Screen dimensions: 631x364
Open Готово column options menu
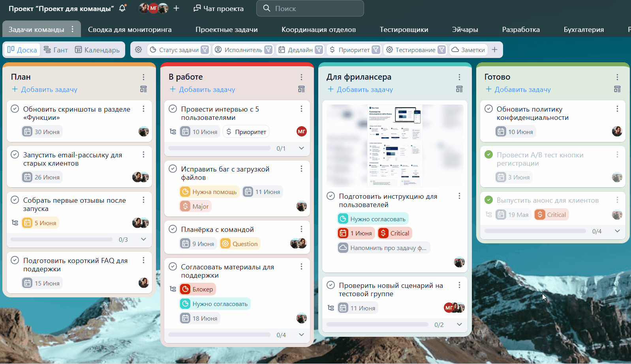coord(617,77)
